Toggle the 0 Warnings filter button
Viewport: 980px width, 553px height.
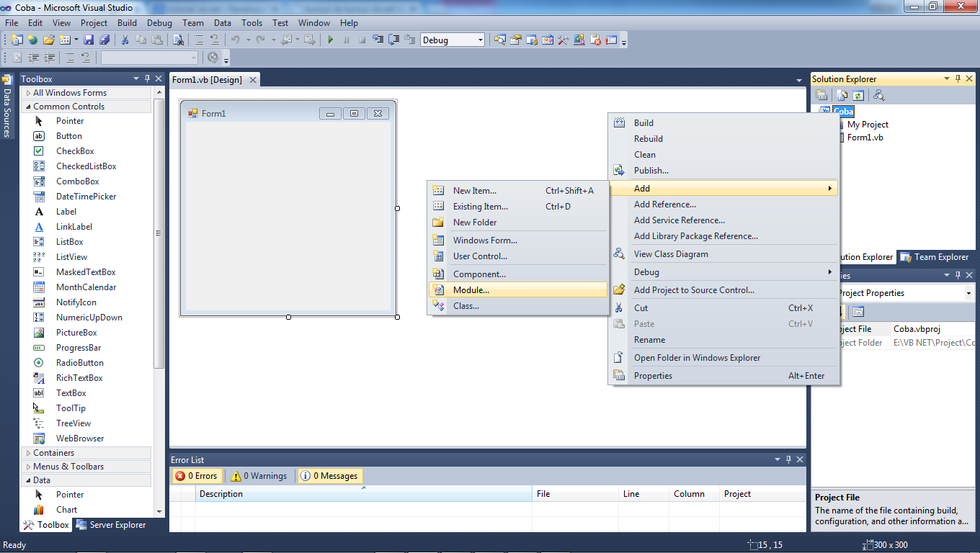tap(259, 476)
